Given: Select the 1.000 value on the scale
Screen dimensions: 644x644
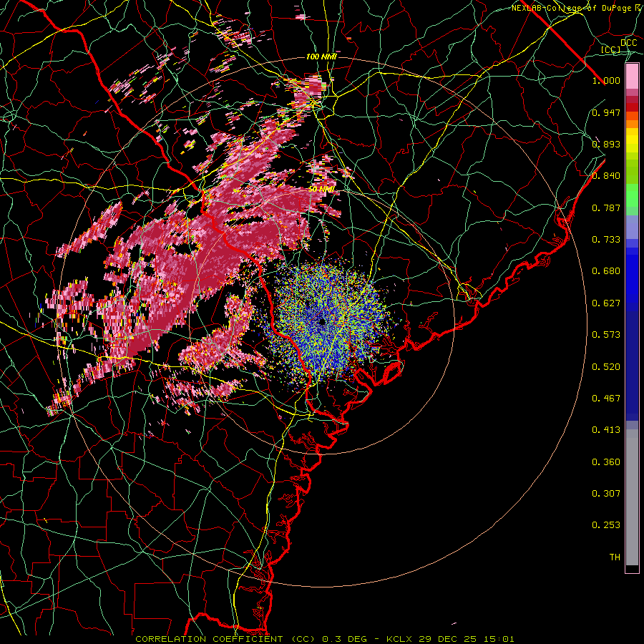Looking at the screenshot, I should coord(606,80).
